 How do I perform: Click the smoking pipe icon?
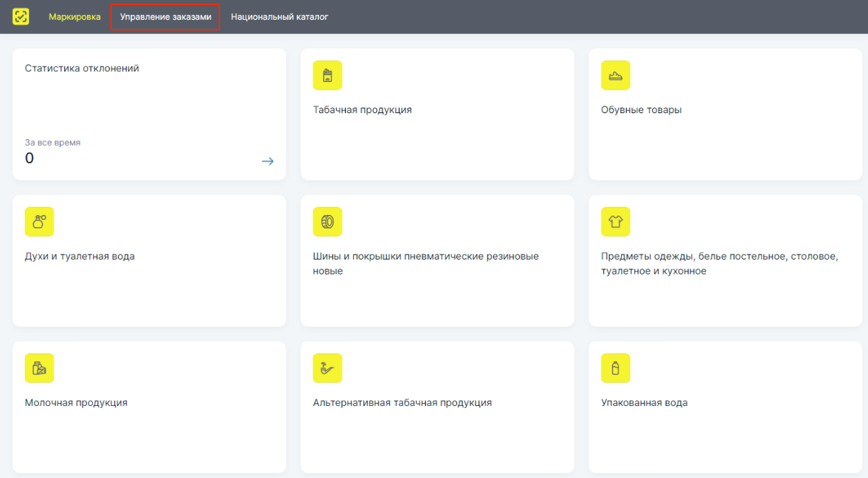(x=327, y=368)
